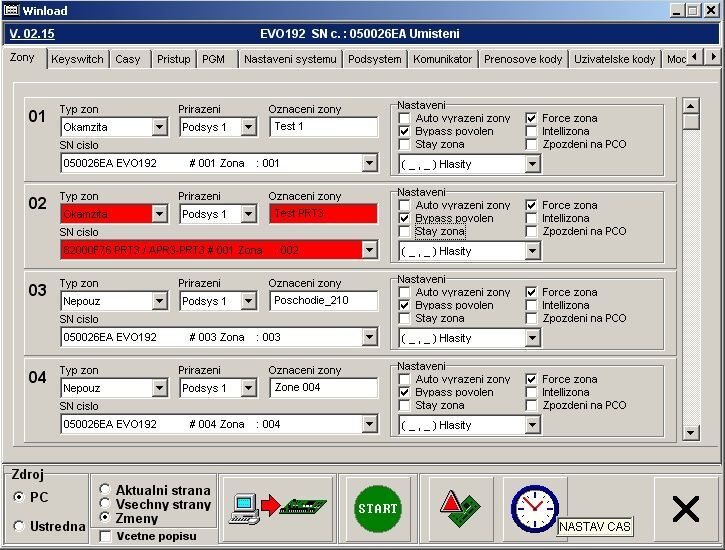
Task: Open the Komunikator tab
Action: point(442,59)
